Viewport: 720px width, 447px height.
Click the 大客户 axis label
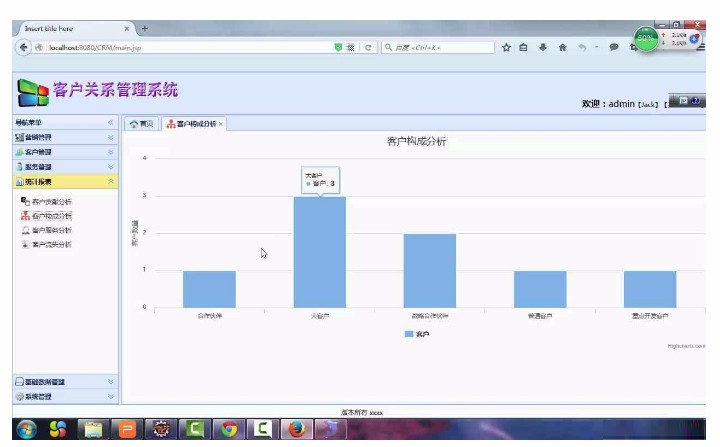click(x=320, y=316)
